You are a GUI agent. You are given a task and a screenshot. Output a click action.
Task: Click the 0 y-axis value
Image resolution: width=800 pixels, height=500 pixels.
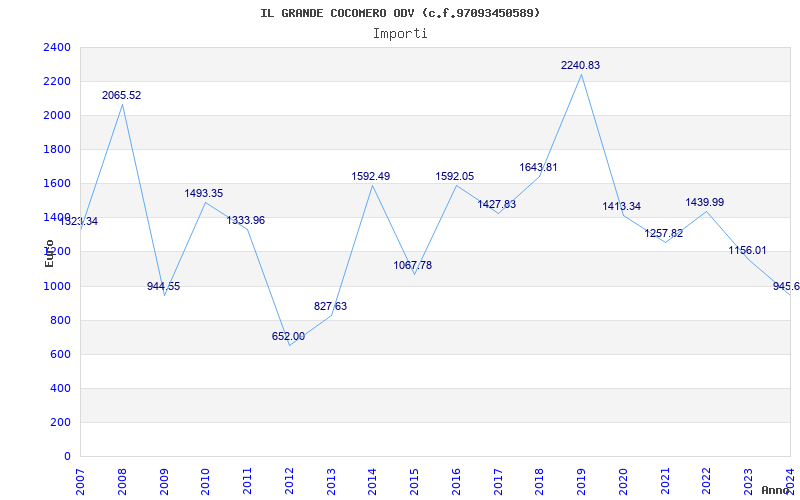[x=68, y=457]
